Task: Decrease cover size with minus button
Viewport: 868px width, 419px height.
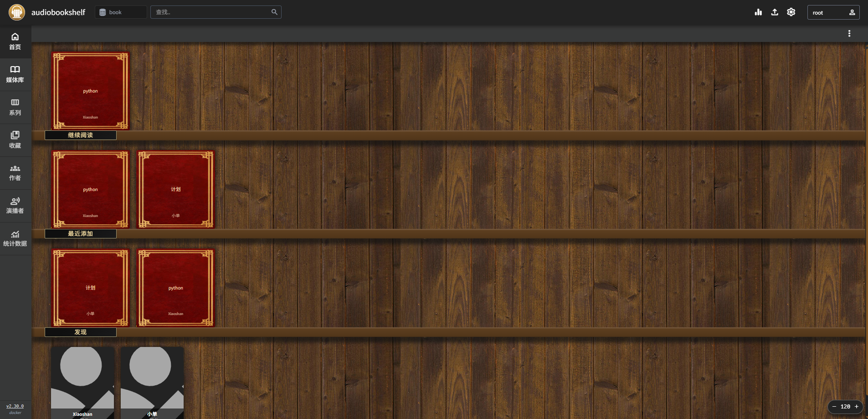Action: pyautogui.click(x=834, y=407)
